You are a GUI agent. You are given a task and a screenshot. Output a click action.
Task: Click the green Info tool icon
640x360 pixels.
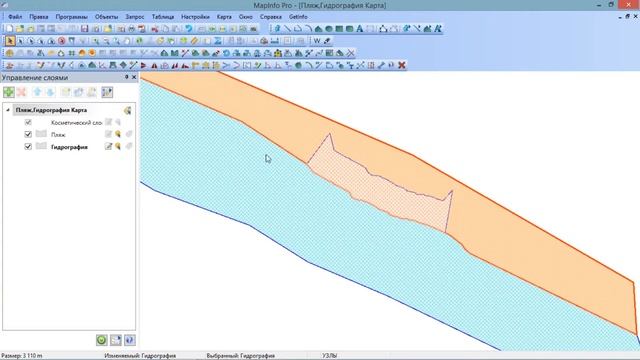coord(139,41)
